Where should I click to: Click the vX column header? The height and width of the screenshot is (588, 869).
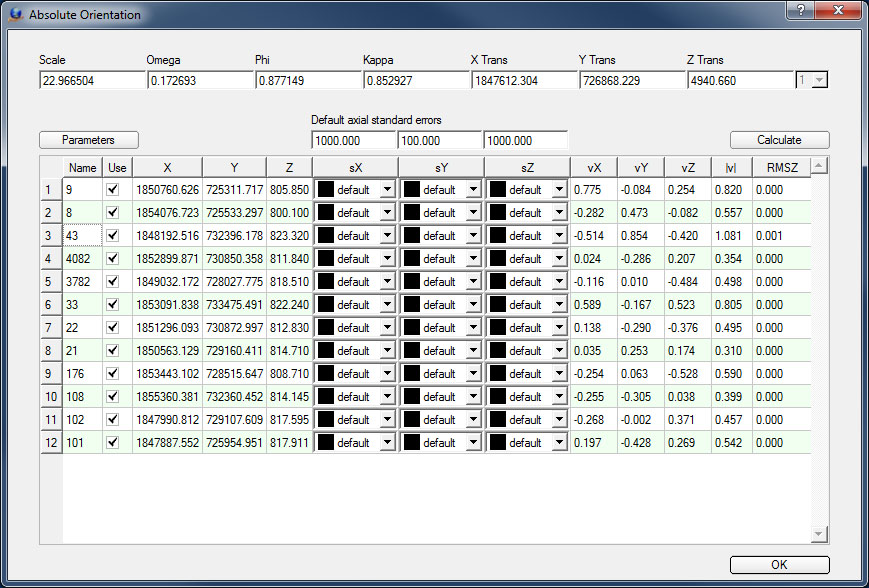click(x=594, y=167)
